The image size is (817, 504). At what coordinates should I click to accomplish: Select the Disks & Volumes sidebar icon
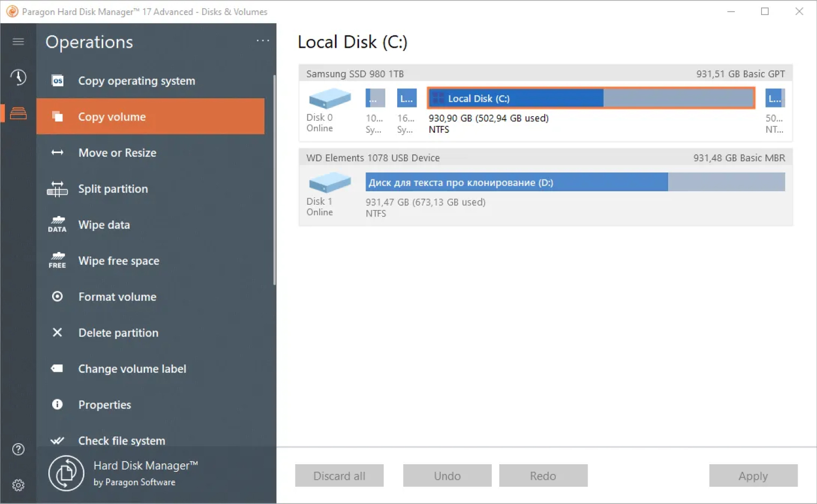pyautogui.click(x=18, y=113)
